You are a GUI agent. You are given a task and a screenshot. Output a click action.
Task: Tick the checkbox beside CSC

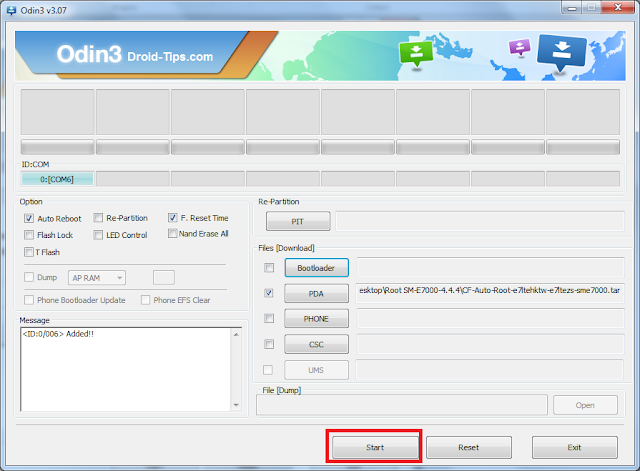(269, 344)
